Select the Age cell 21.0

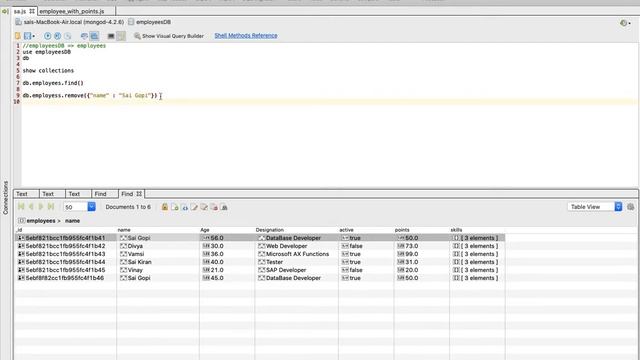tap(227, 270)
